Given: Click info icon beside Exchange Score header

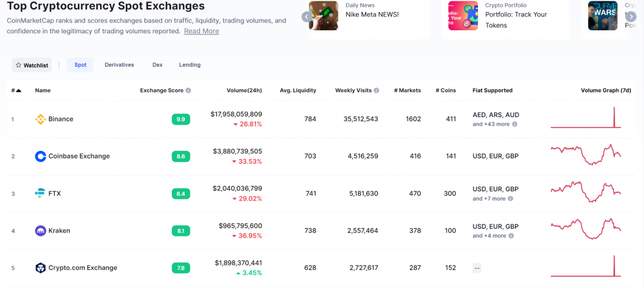Looking at the screenshot, I should pyautogui.click(x=189, y=91).
